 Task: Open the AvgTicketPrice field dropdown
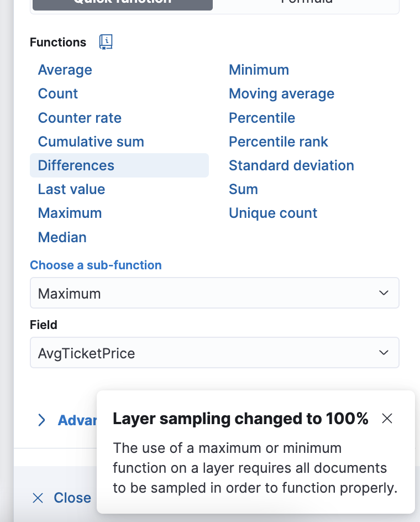pyautogui.click(x=214, y=353)
